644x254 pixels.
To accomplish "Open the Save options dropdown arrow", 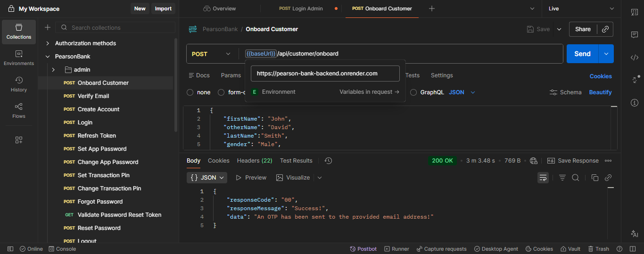I will tap(559, 29).
